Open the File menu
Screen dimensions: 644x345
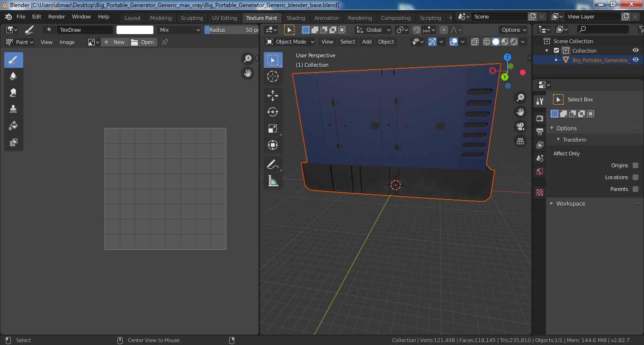[21, 17]
